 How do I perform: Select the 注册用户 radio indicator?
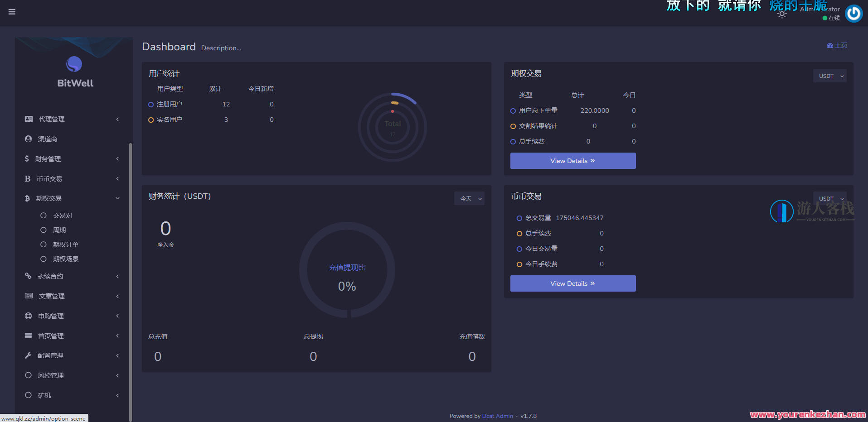coord(151,104)
